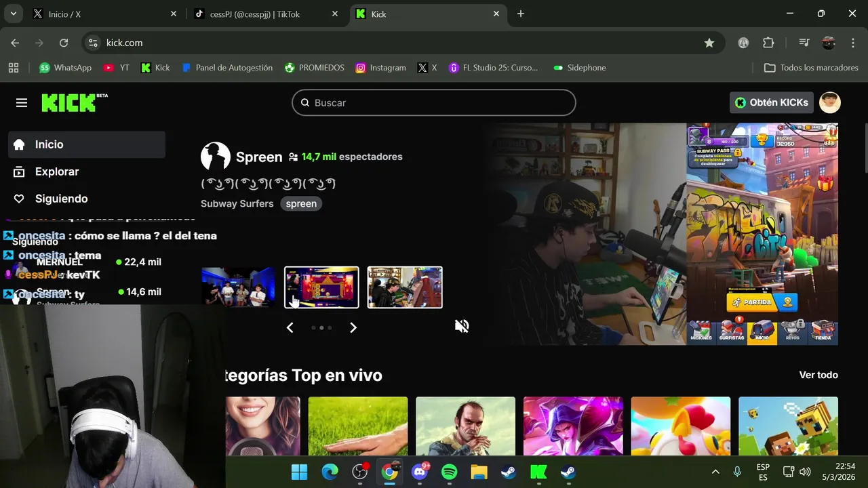Open a new browser tab
868x488 pixels.
pyautogui.click(x=521, y=14)
